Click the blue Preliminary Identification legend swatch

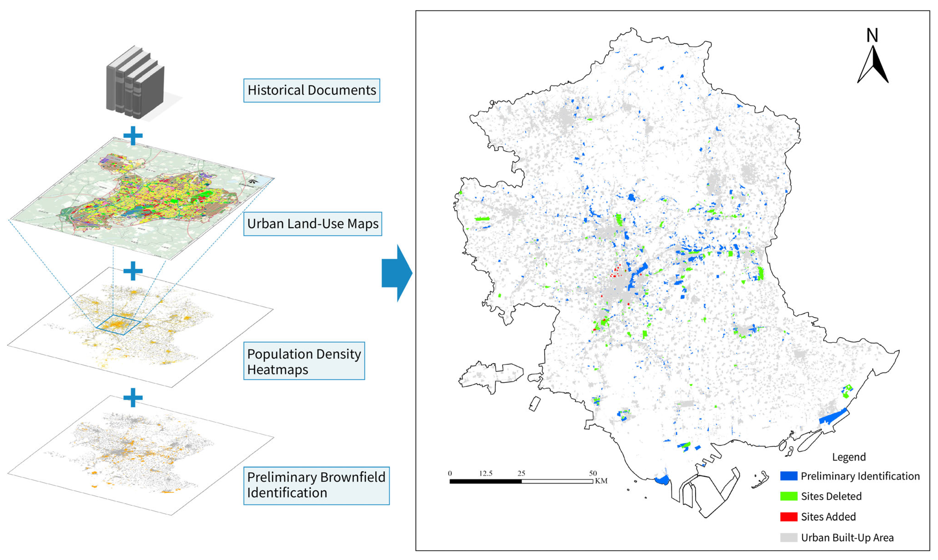pyautogui.click(x=788, y=476)
